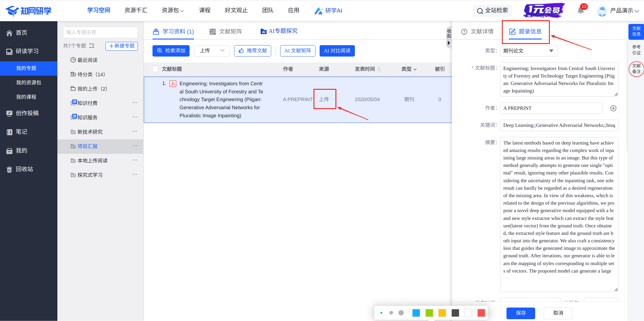Open the PDF icon of the first document
This screenshot has width=644, height=321.
point(173,84)
